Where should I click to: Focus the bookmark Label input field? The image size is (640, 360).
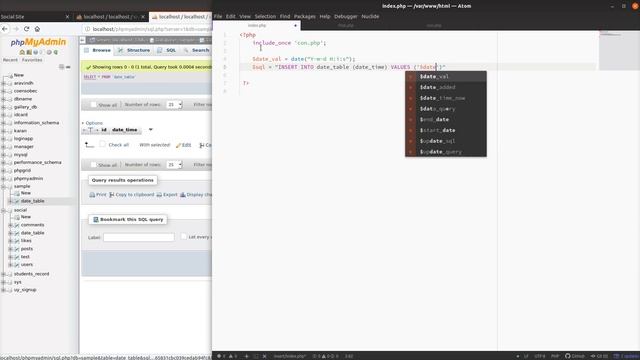[139, 237]
